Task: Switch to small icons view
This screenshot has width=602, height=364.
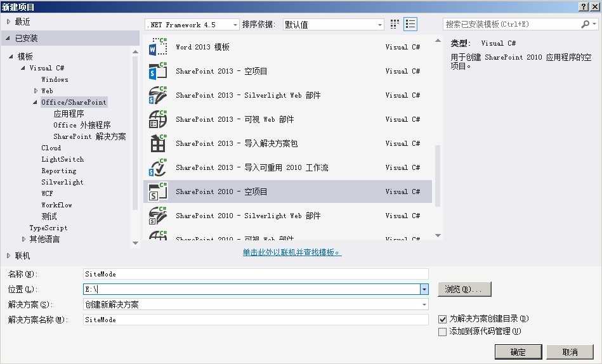Action: click(x=395, y=24)
